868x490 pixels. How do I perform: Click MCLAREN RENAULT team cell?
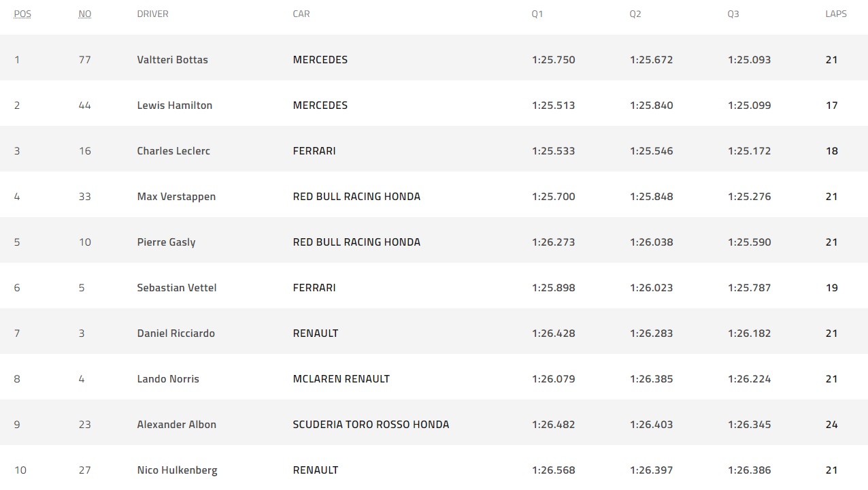pos(341,378)
